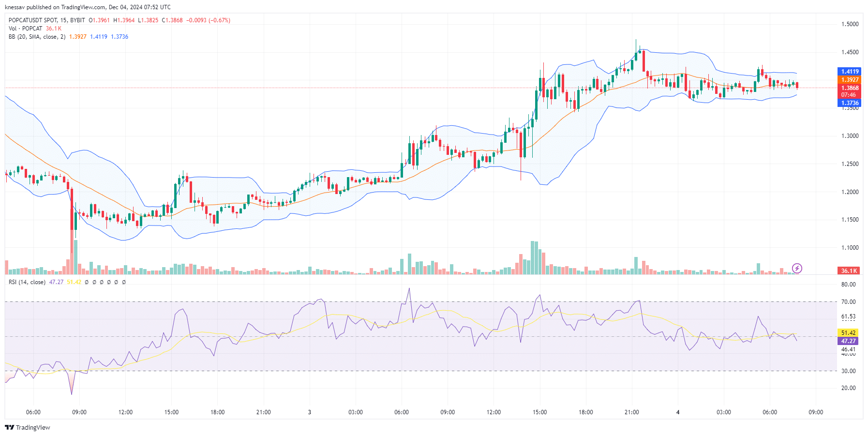This screenshot has height=436, width=868.
Task: Click the yellow 51.42 RSI MA label
Action: click(849, 333)
